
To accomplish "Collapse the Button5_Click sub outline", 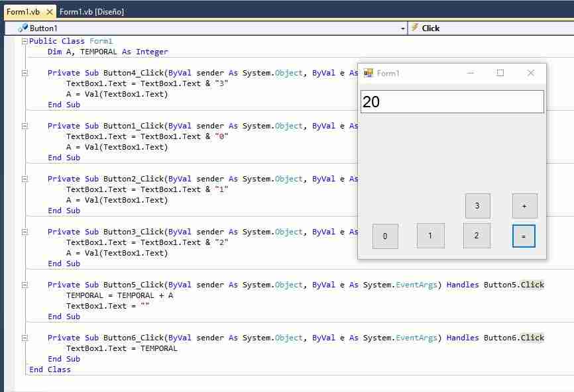I will coord(25,285).
